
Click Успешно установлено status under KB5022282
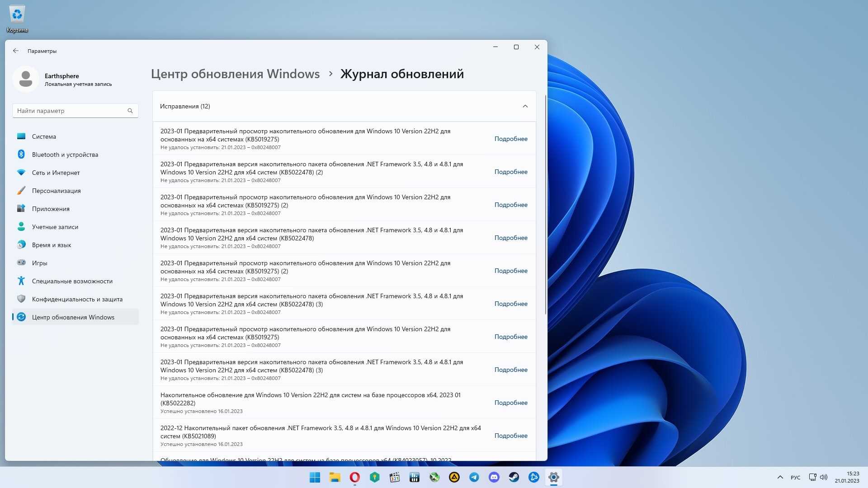201,411
